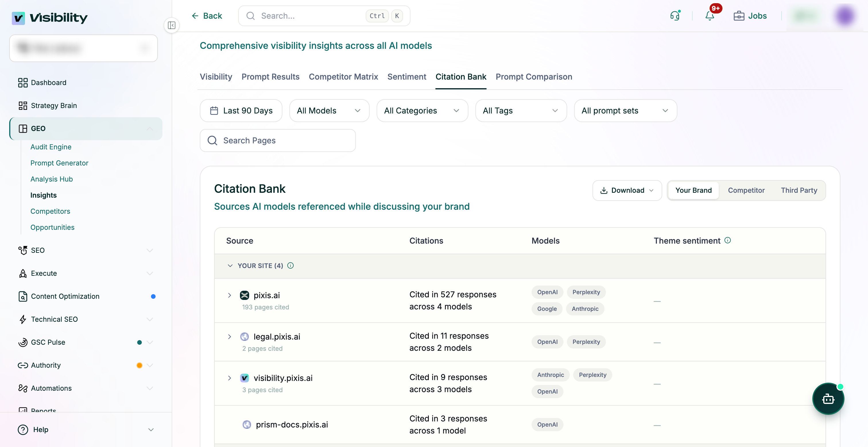Screen dimensions: 868x447
Task: Click YOUR SITE info icon
Action: pyautogui.click(x=290, y=265)
